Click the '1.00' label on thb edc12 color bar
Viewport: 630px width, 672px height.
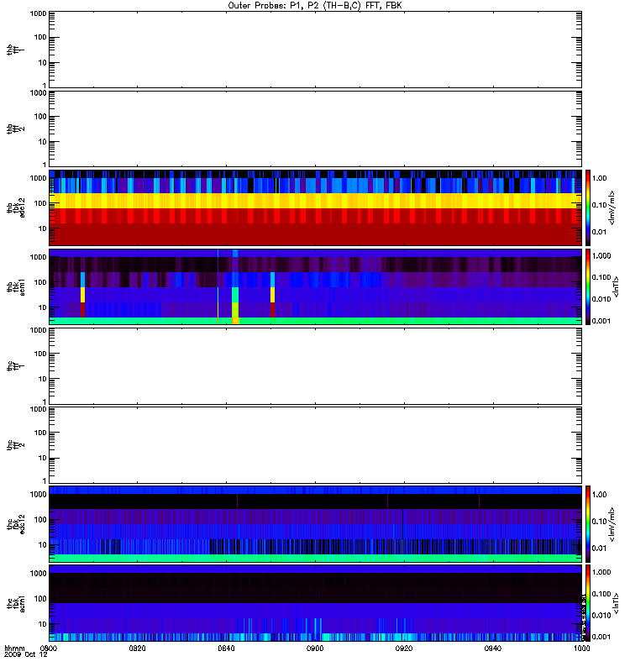coord(600,178)
